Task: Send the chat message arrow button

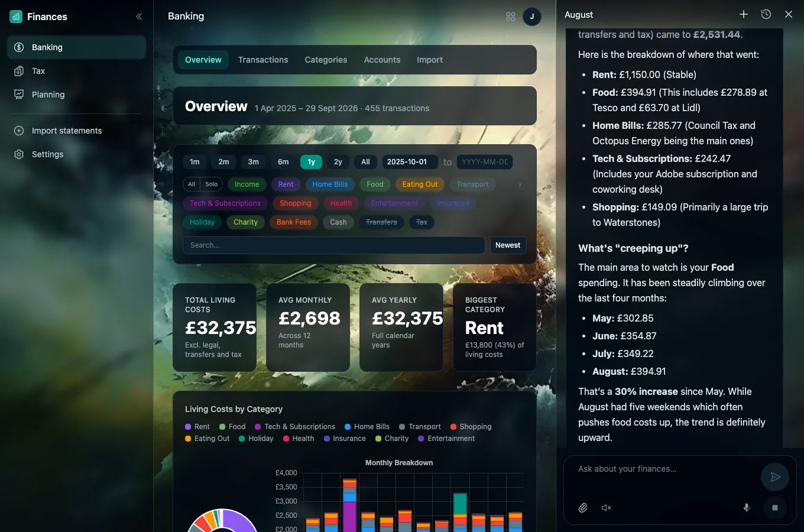Action: 775,477
